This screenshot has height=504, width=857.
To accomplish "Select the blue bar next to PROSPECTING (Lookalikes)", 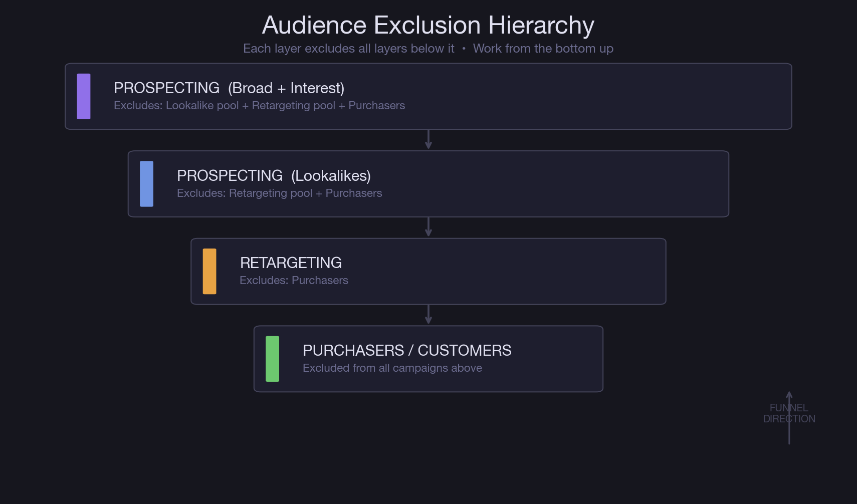I will click(x=146, y=184).
